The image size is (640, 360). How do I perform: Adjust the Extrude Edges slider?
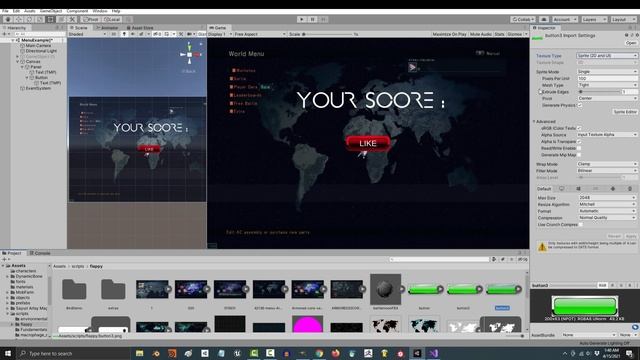[x=600, y=92]
